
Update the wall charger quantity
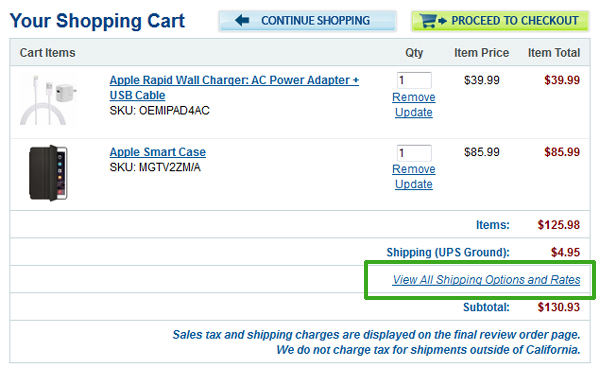[x=414, y=112]
